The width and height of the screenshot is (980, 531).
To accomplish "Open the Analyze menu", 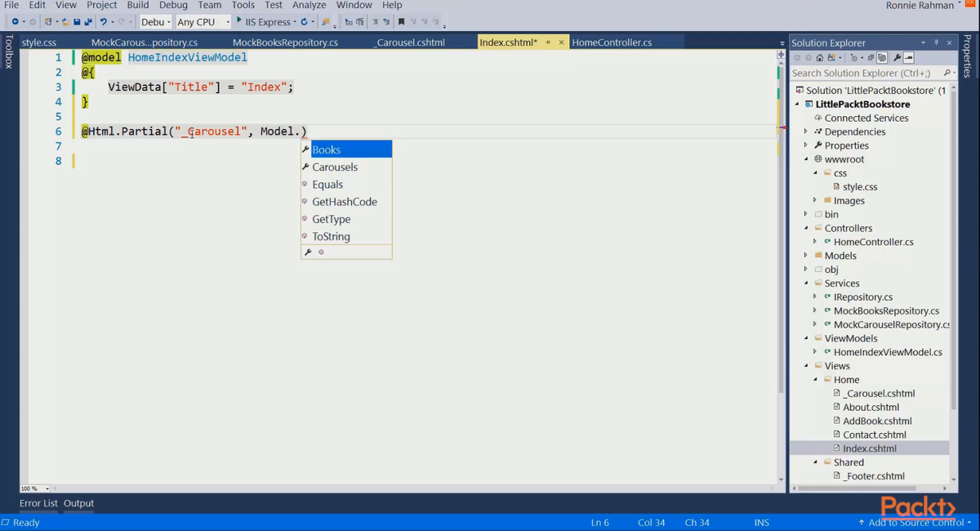I will coord(310,5).
